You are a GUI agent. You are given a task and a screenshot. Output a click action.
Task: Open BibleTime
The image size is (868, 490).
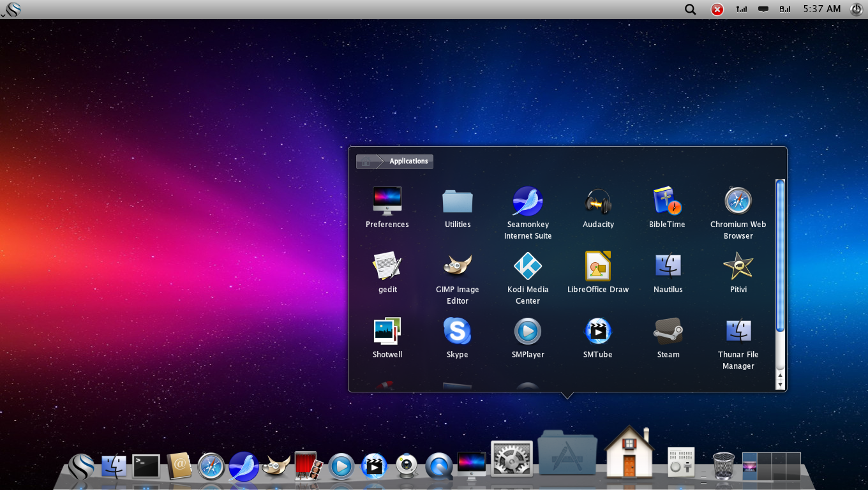[668, 207]
